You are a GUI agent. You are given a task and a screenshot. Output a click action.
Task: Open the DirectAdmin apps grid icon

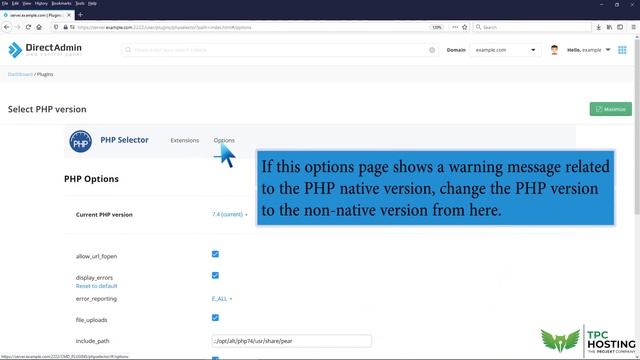pyautogui.click(x=622, y=50)
